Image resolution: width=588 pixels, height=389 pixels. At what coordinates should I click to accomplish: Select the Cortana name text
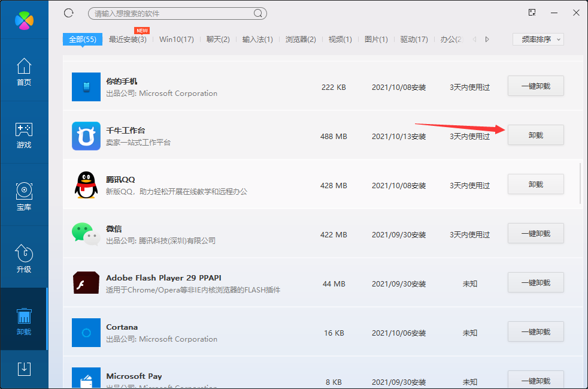(x=122, y=327)
